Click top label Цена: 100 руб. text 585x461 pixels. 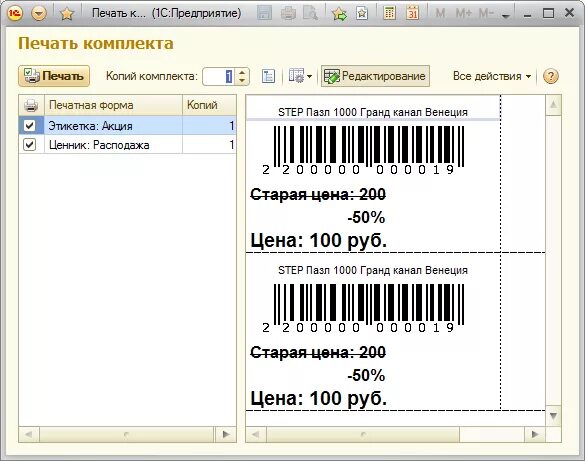(x=318, y=240)
